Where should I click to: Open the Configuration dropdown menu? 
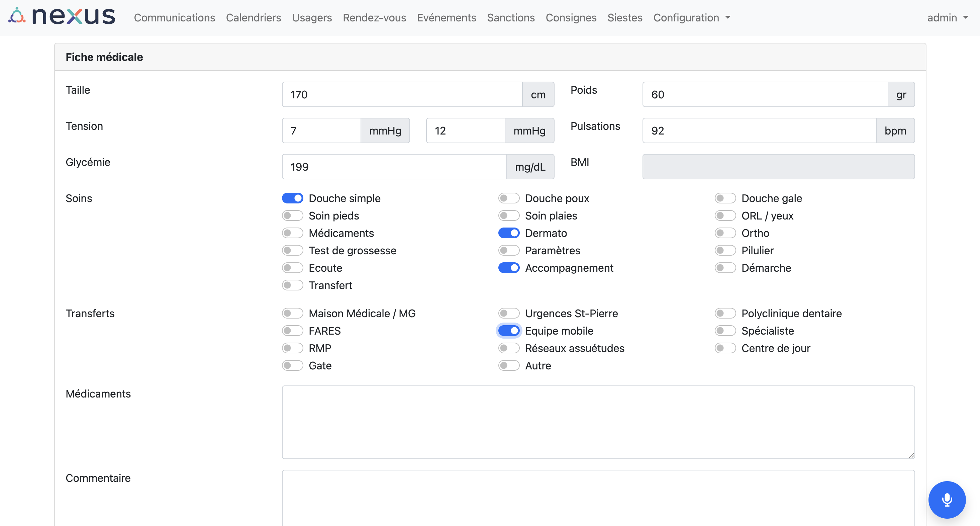pos(692,17)
